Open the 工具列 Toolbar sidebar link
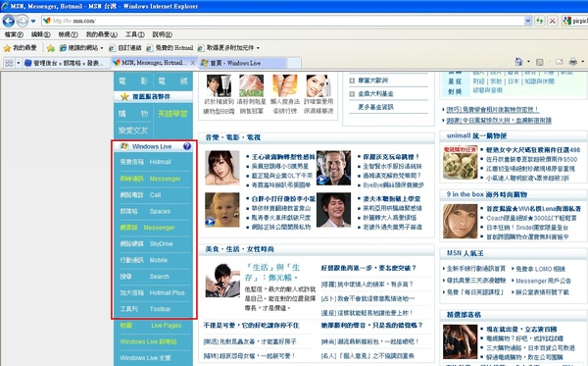Image resolution: width=588 pixels, height=366 pixels. click(x=145, y=309)
